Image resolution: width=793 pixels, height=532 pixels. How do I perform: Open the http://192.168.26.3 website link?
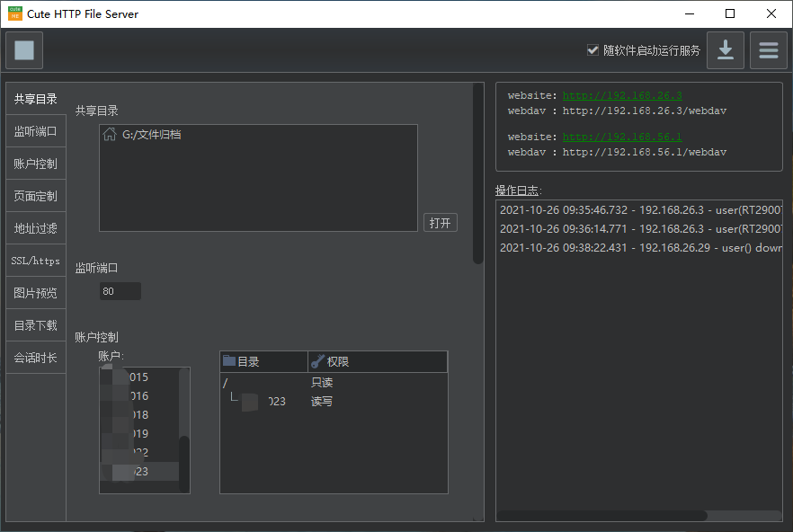(x=621, y=94)
